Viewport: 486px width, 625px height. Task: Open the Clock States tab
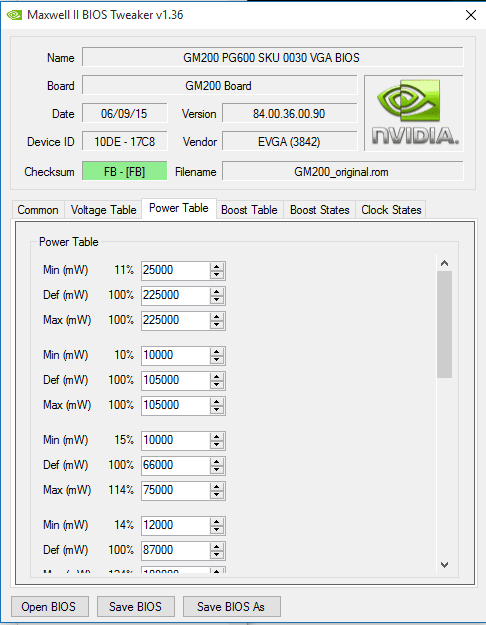tap(391, 210)
